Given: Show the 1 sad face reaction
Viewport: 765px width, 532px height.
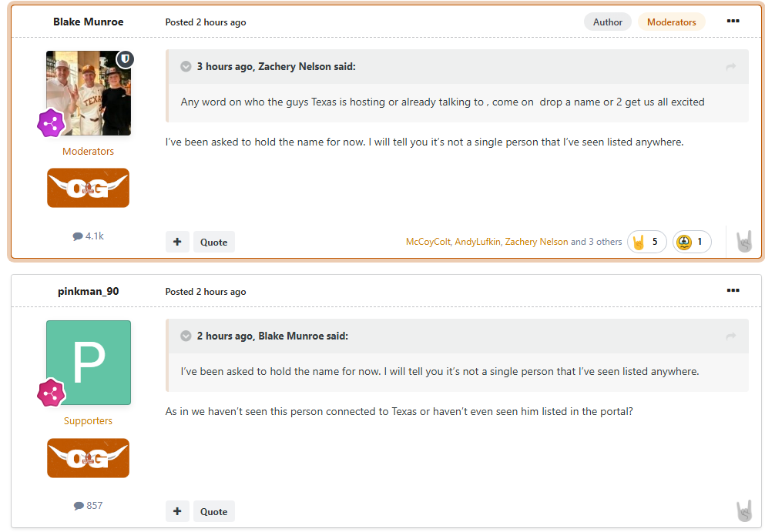Looking at the screenshot, I should (692, 242).
